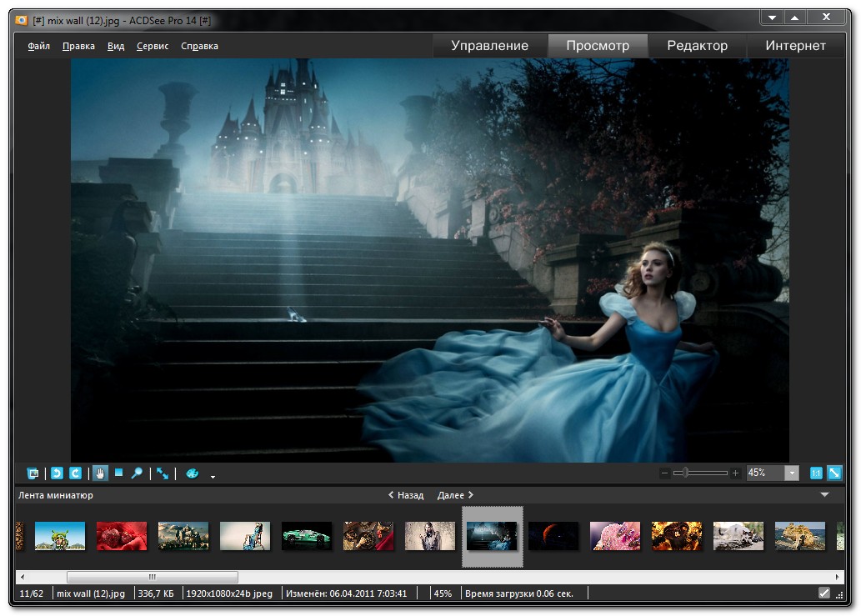
Task: Rotate the image left (counterclockwise)
Action: click(x=57, y=473)
